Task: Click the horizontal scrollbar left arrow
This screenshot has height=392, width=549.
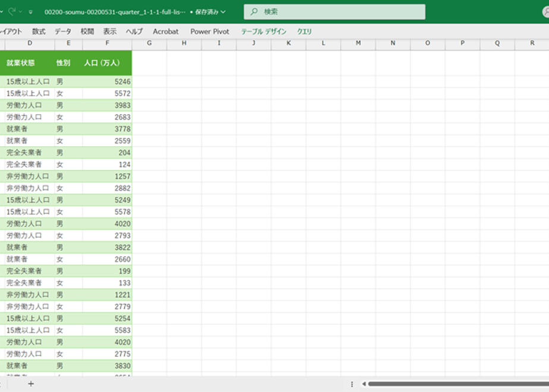Action: point(364,384)
